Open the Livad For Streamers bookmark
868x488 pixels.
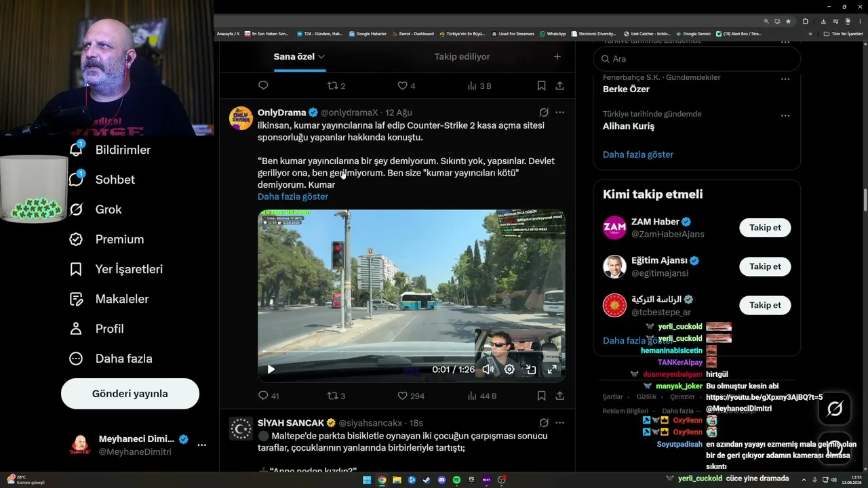pos(513,34)
